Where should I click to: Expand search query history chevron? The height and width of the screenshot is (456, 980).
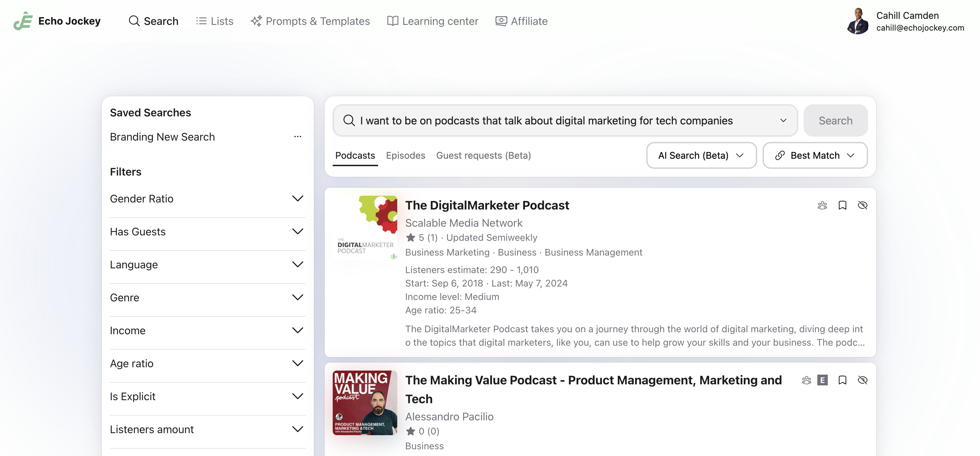click(x=783, y=121)
